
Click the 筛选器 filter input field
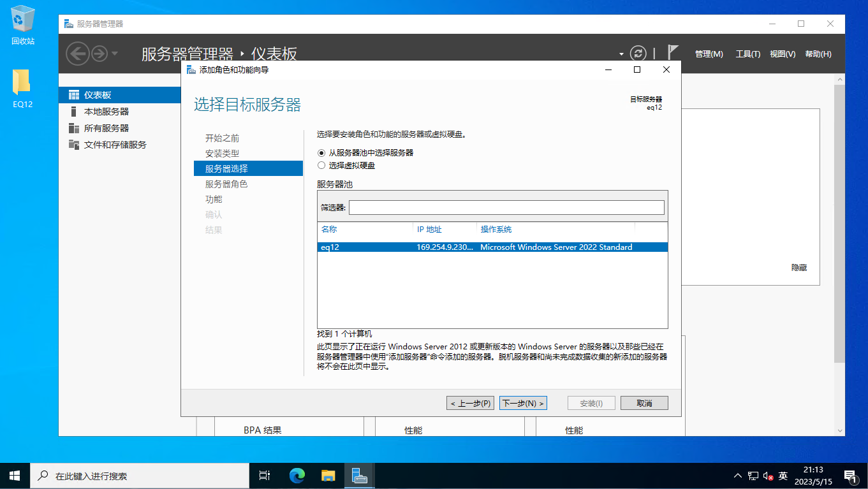tap(506, 207)
